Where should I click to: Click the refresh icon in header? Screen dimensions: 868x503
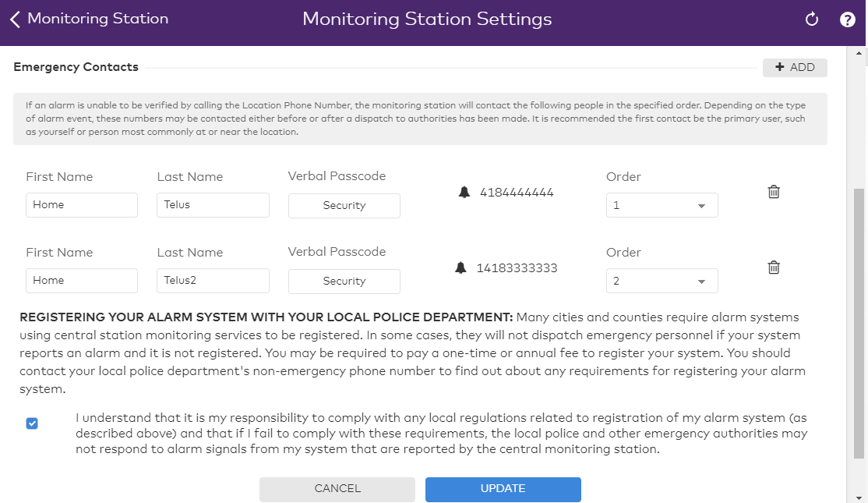point(812,19)
